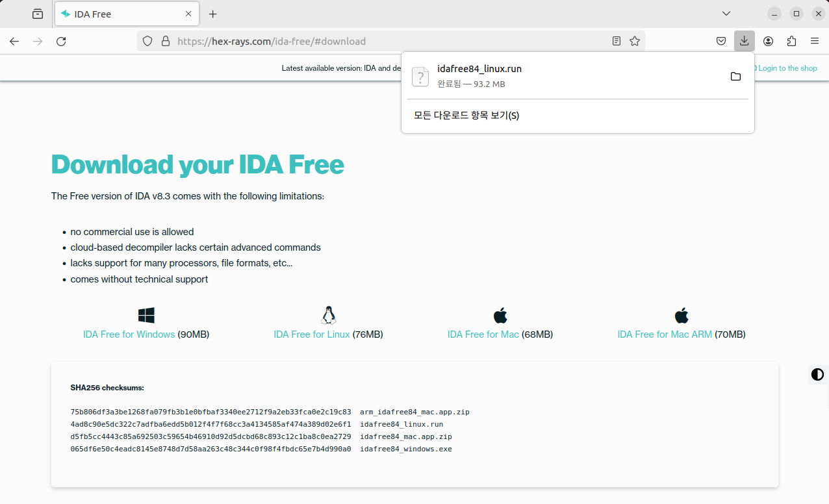This screenshot has height=504, width=829.
Task: Toggle reader view
Action: [x=617, y=41]
